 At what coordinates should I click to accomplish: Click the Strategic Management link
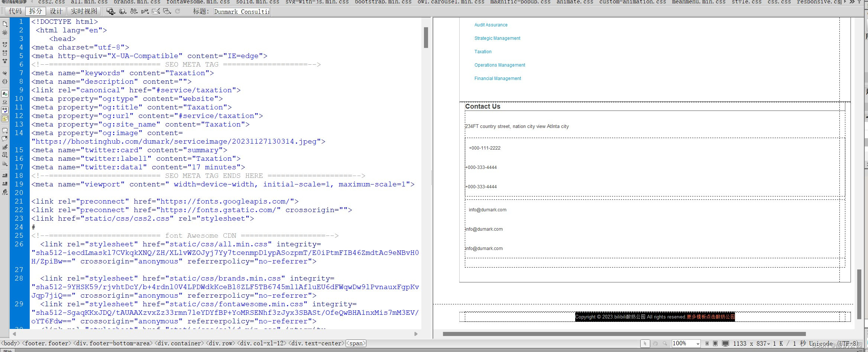point(497,38)
